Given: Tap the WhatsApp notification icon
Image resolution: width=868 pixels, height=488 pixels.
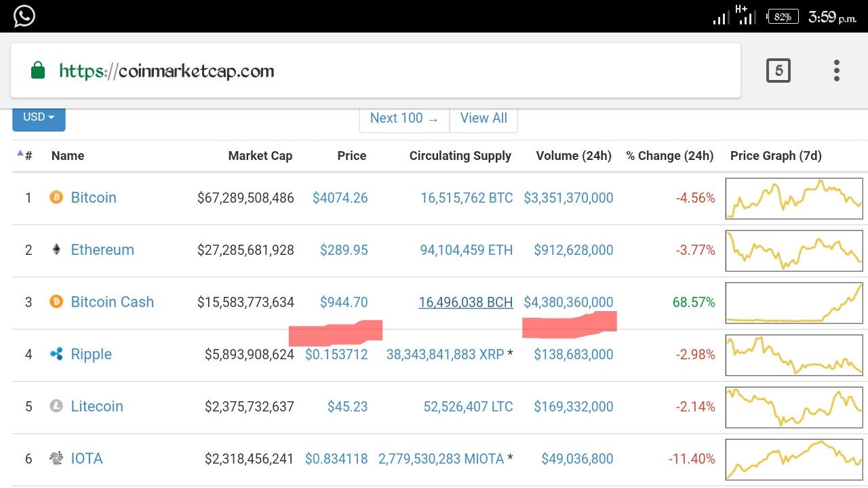Looking at the screenshot, I should click(24, 16).
